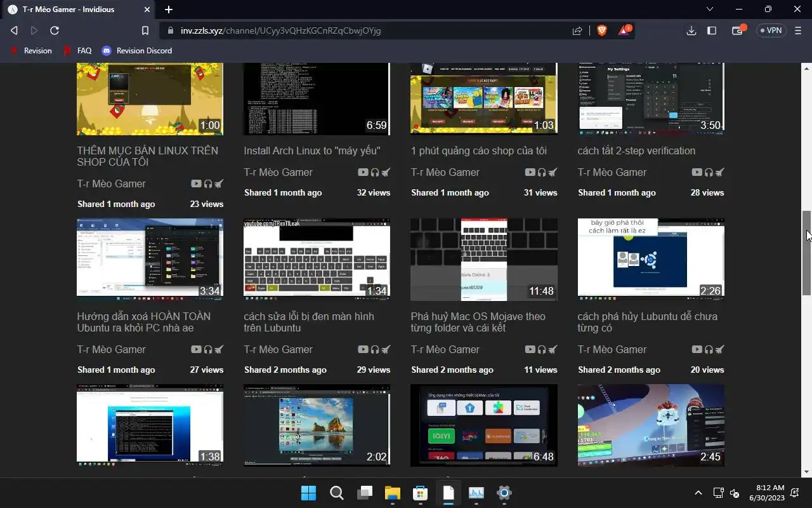Click rocket icon under Install Arch Linux video
Viewport: 812px width, 508px height.
coord(385,172)
